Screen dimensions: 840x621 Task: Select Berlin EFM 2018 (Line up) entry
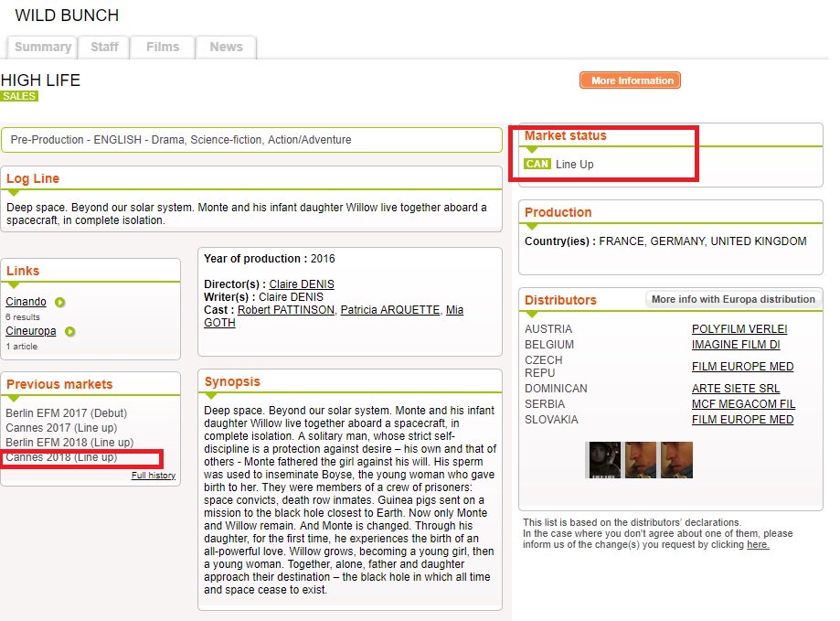[x=69, y=442]
